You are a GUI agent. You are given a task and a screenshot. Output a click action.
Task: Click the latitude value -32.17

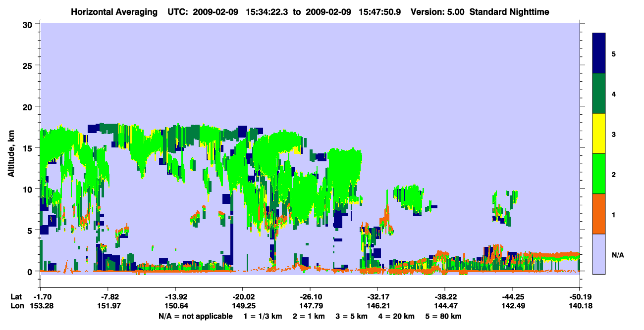(377, 297)
